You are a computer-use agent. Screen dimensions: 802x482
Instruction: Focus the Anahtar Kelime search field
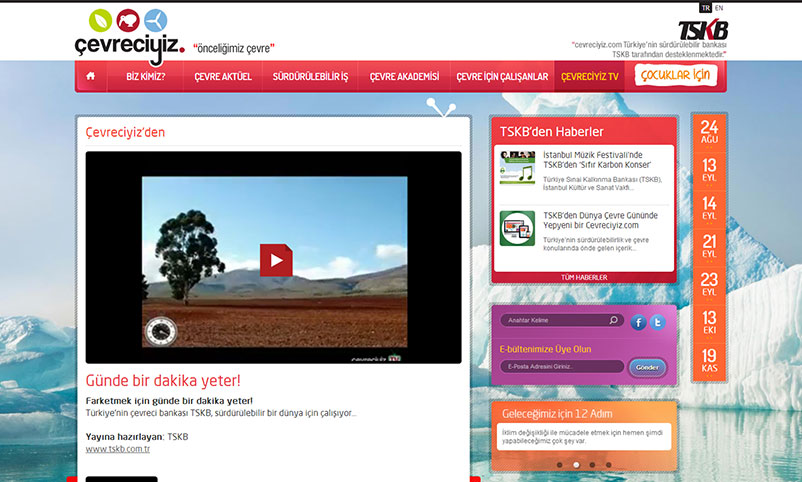[x=562, y=320]
